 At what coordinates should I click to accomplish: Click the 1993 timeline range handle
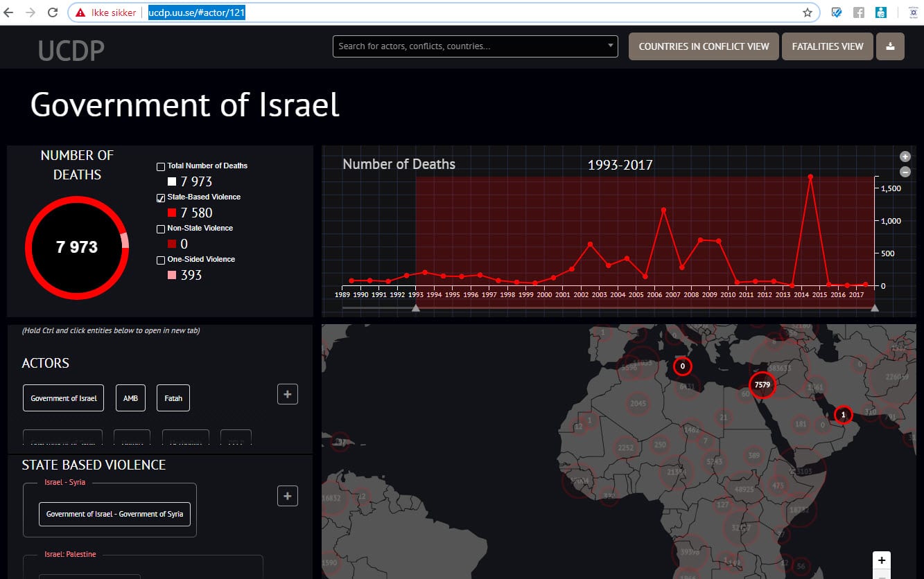416,308
